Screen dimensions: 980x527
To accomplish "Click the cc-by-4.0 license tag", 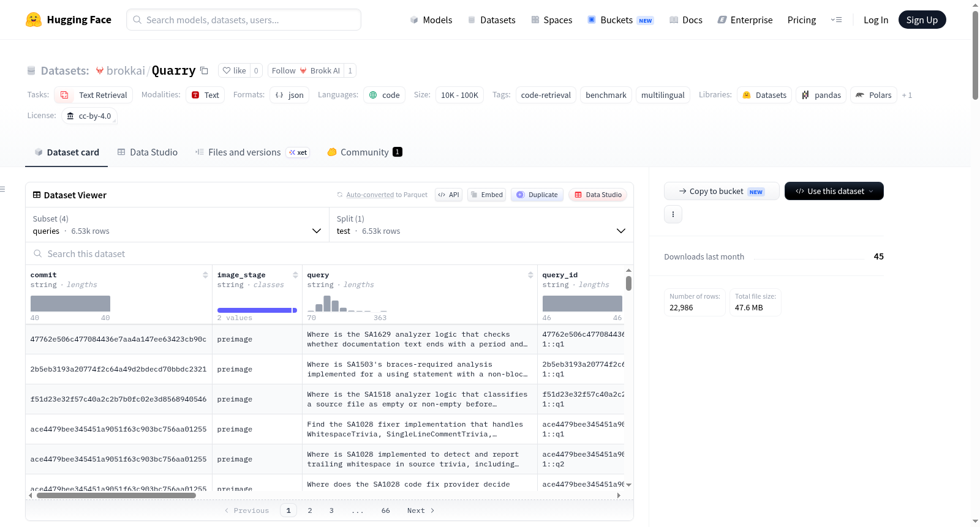I will pos(89,116).
